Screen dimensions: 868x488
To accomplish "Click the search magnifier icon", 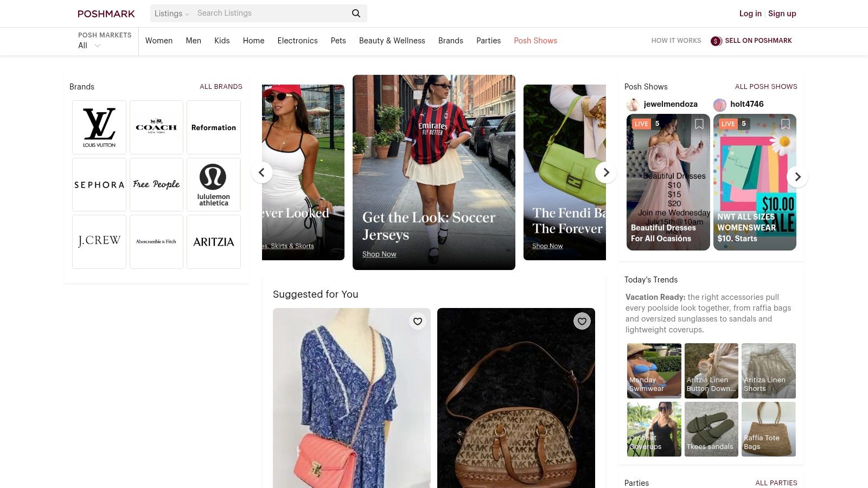I will (x=356, y=13).
